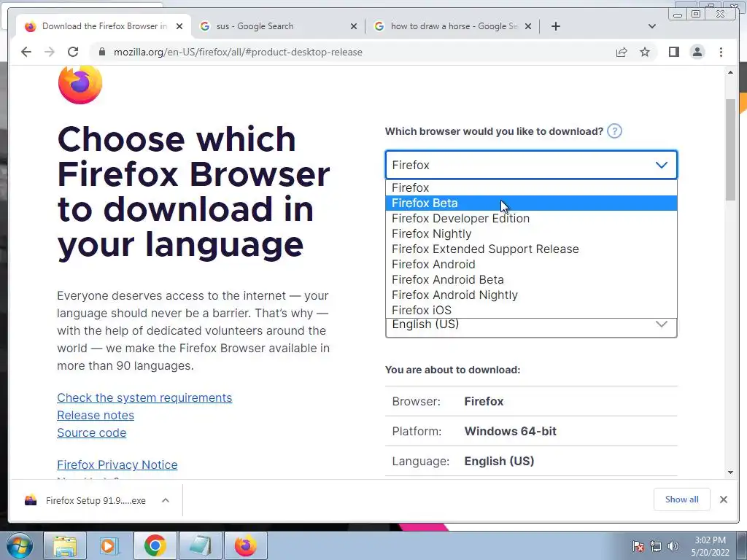Choose Firefox Beta from the list

tap(531, 203)
